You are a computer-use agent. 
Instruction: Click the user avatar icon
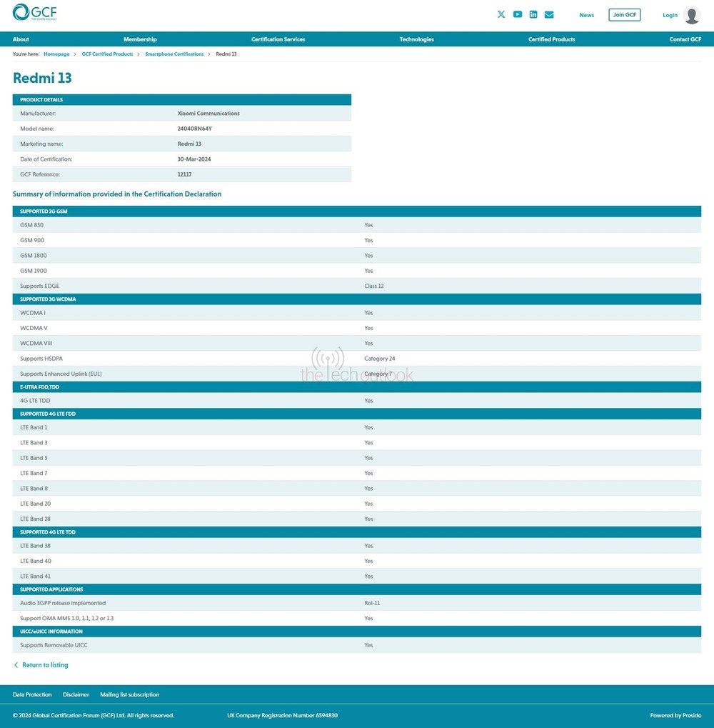[x=691, y=15]
